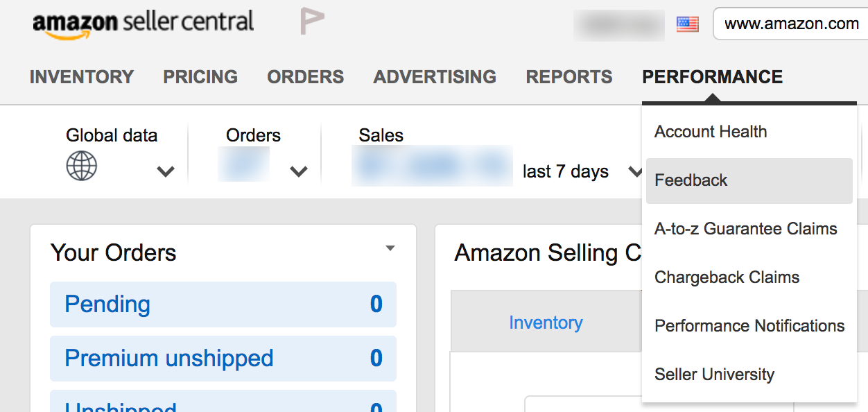Open Premium unshipped orders link
The height and width of the screenshot is (412, 868).
[169, 358]
